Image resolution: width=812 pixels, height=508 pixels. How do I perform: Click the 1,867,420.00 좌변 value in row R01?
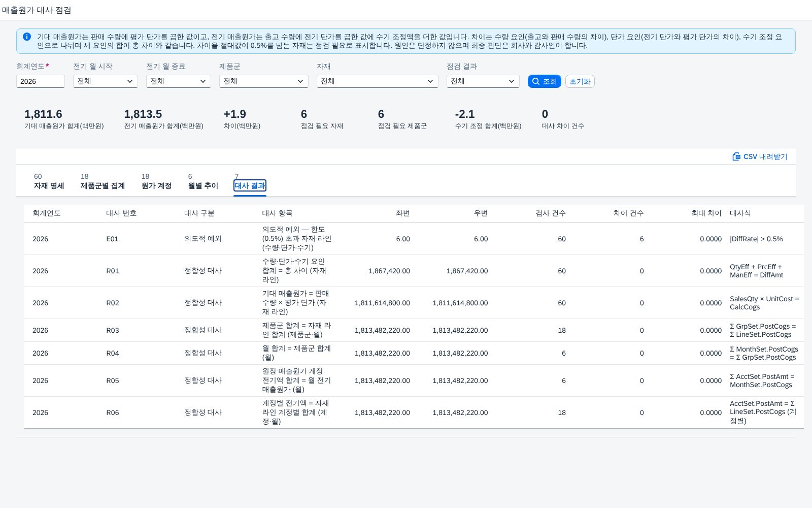[x=389, y=271]
